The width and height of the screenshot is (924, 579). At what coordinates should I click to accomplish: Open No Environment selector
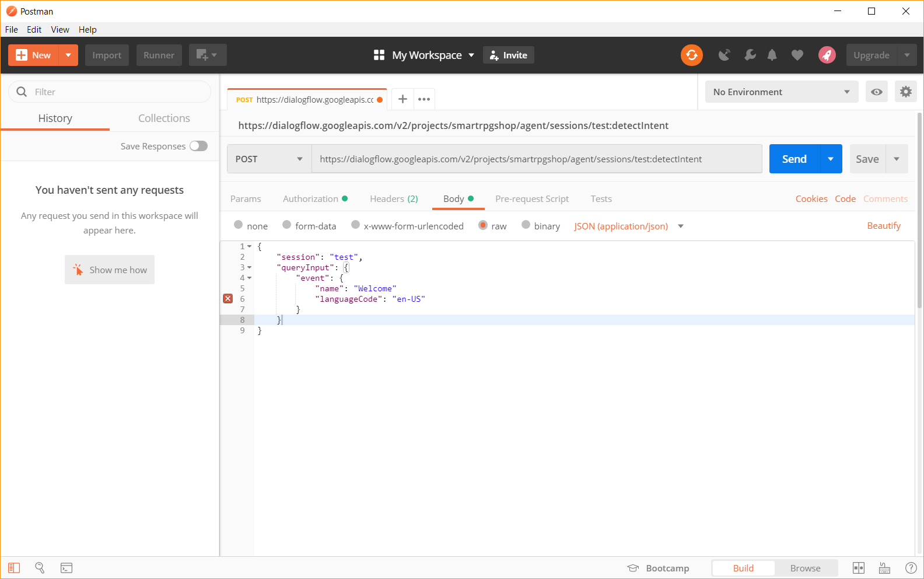point(782,92)
